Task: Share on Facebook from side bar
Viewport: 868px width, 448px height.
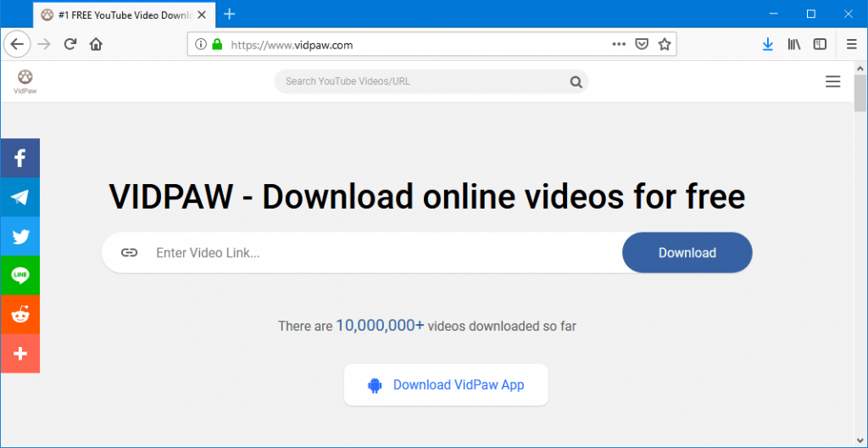Action: (20, 158)
